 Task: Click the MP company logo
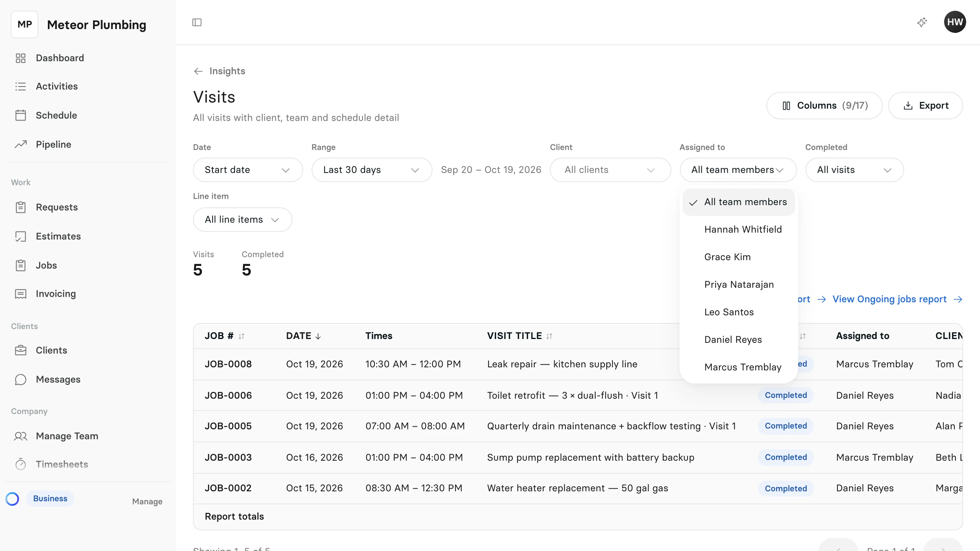(x=24, y=24)
